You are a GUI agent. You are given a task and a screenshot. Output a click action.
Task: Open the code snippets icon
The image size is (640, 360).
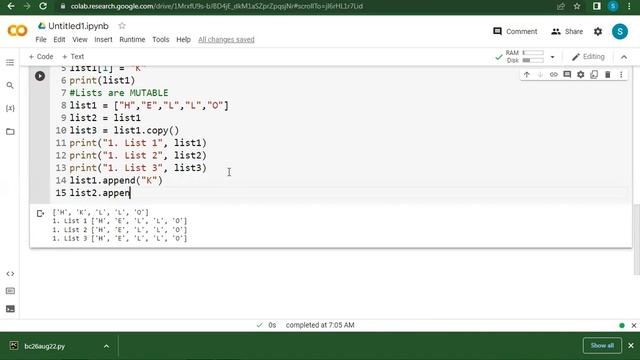tap(10, 274)
